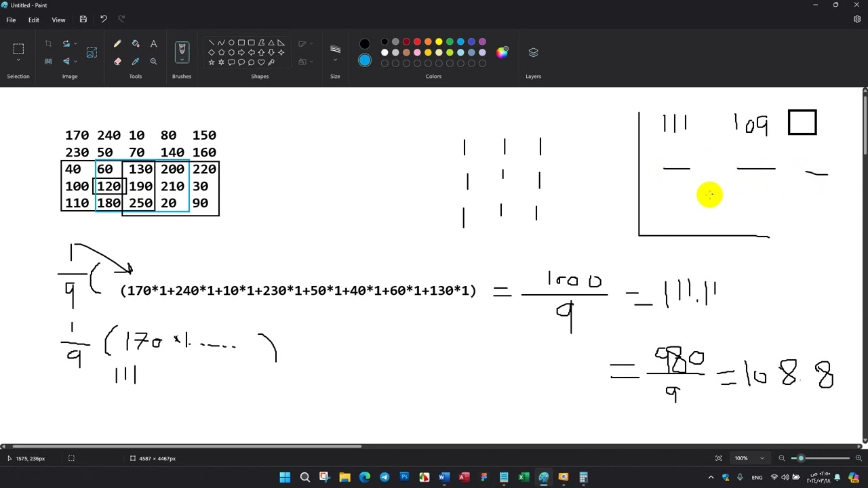Select the Color picker eyedropper tool
The image size is (868, 488).
click(x=136, y=62)
